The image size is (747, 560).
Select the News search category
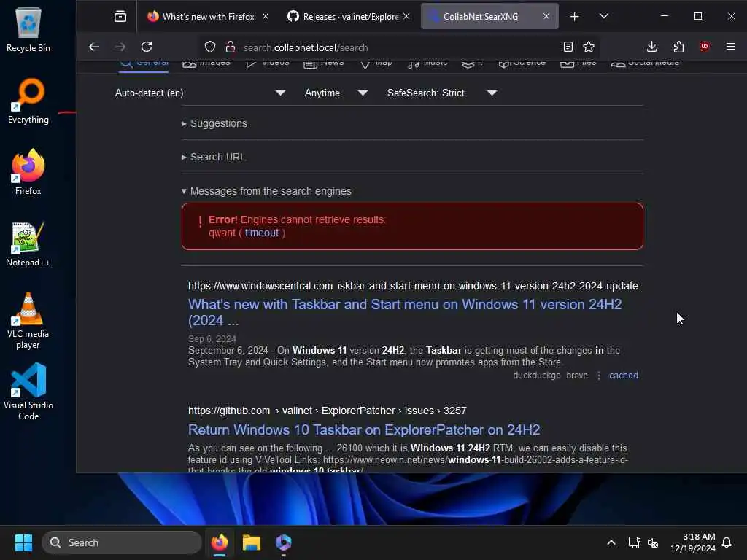point(323,64)
